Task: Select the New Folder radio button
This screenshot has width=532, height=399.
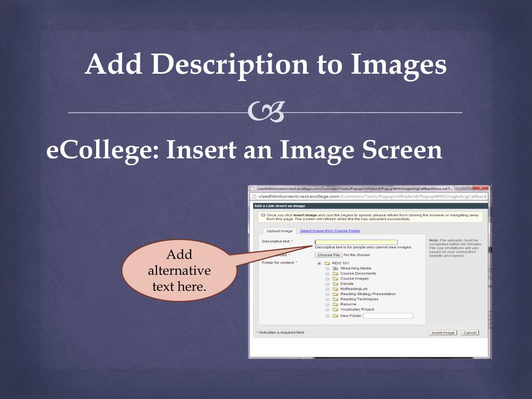Action: click(327, 316)
